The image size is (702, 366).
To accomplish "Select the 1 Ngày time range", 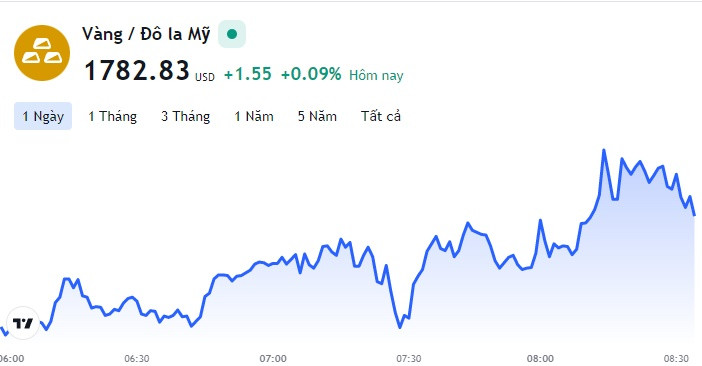I will tap(43, 116).
